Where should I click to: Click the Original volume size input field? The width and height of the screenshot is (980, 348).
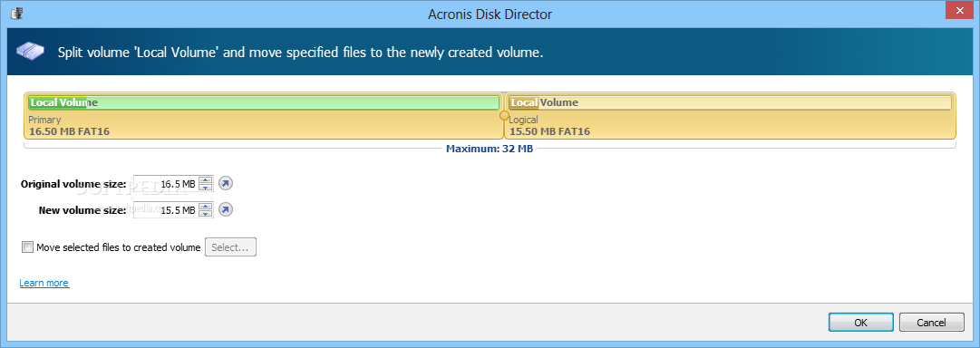(166, 184)
